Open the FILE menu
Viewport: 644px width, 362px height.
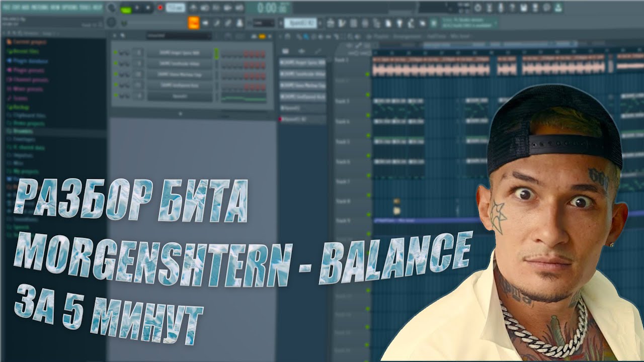tap(5, 8)
